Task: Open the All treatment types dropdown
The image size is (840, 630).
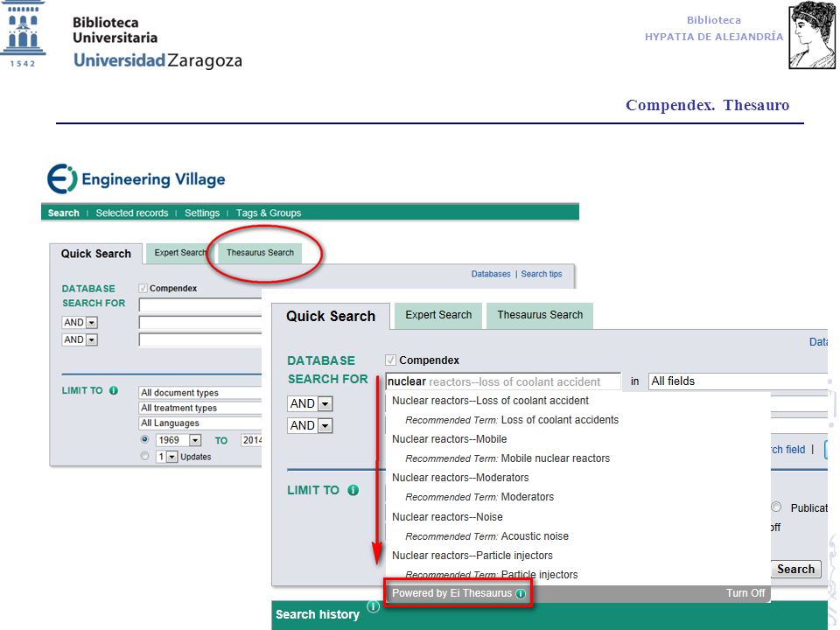Action: point(200,408)
